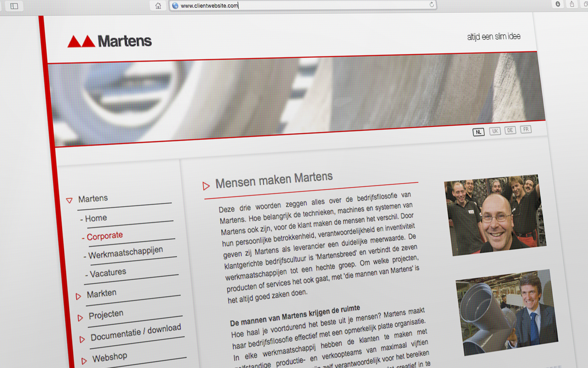The width and height of the screenshot is (588, 368).
Task: Click the globe icon in the address bar
Action: point(175,5)
